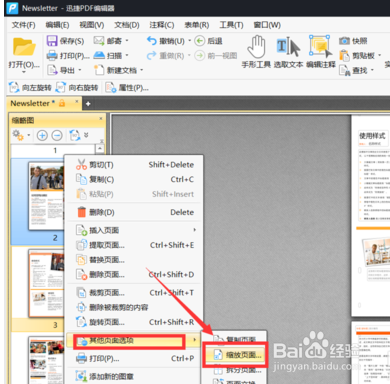This screenshot has height=384, width=390.
Task: Choose 提取页面... in context menu
Action: [134, 245]
